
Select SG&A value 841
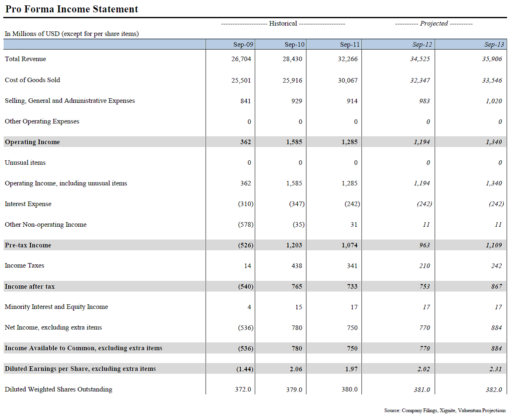pos(246,101)
